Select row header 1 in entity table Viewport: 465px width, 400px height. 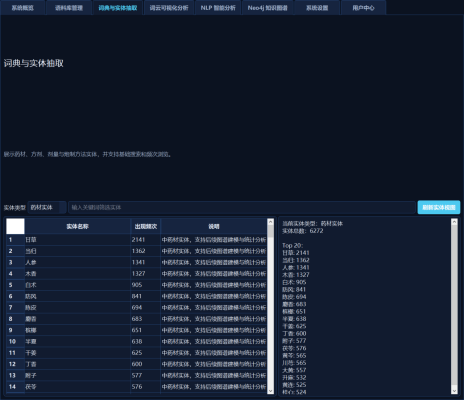pyautogui.click(x=15, y=240)
